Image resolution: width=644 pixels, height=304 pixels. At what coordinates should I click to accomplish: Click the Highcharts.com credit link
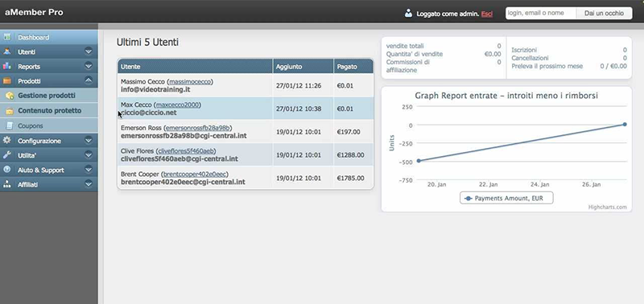click(x=608, y=207)
